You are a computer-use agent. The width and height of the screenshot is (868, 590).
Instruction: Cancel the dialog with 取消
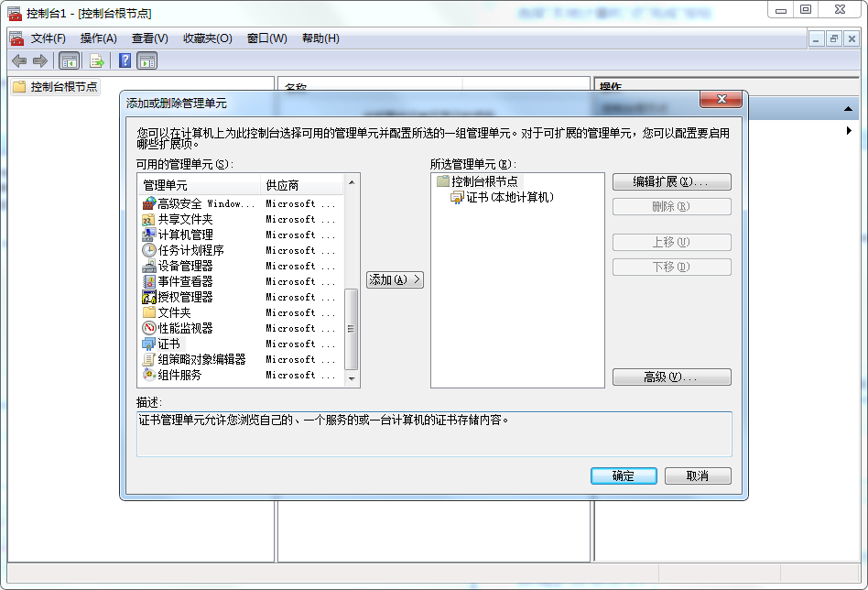[698, 475]
